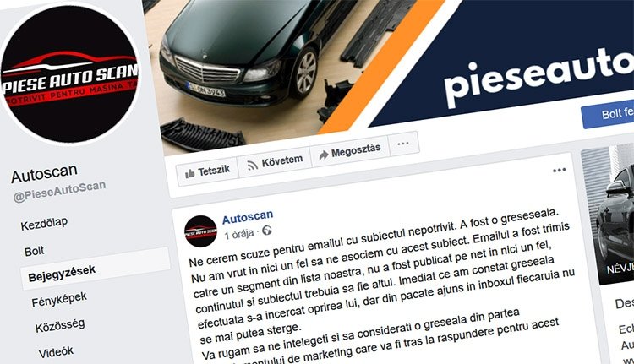634x364 pixels.
Task: Open Videók in the sidebar
Action: tap(56, 352)
